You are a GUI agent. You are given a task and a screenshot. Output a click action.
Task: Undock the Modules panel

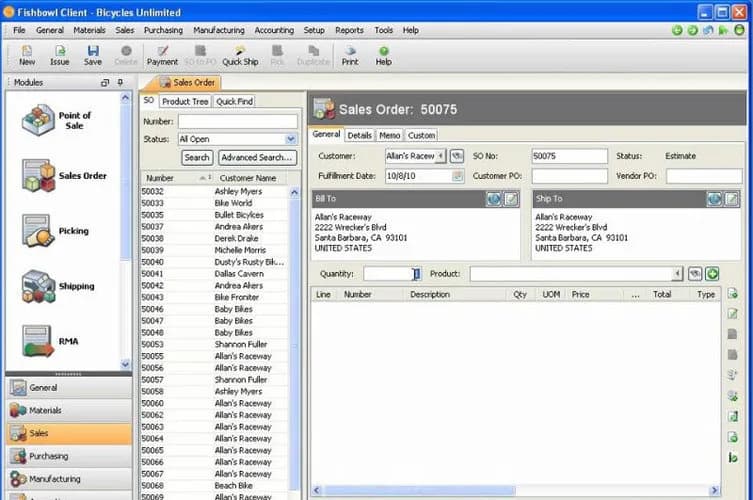coord(105,83)
